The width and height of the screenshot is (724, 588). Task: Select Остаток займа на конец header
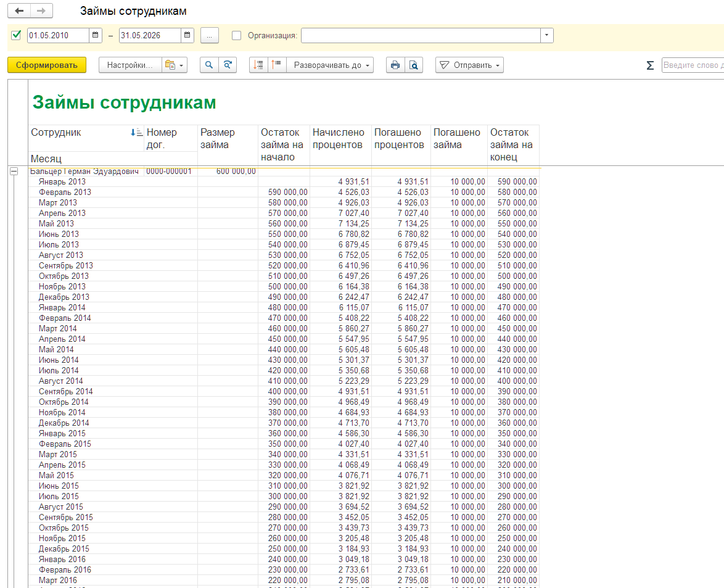(513, 145)
